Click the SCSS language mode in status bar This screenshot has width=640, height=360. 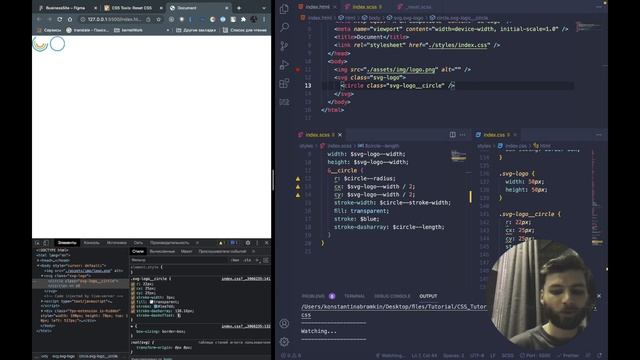pos(507,356)
